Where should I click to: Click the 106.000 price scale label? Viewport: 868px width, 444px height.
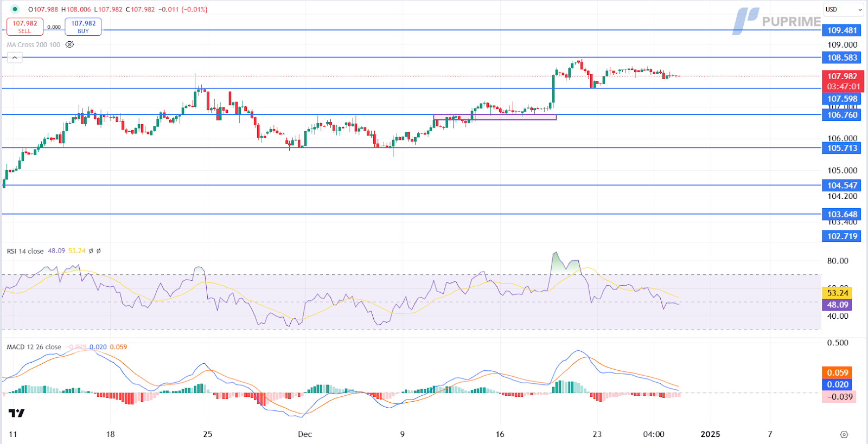(x=842, y=138)
